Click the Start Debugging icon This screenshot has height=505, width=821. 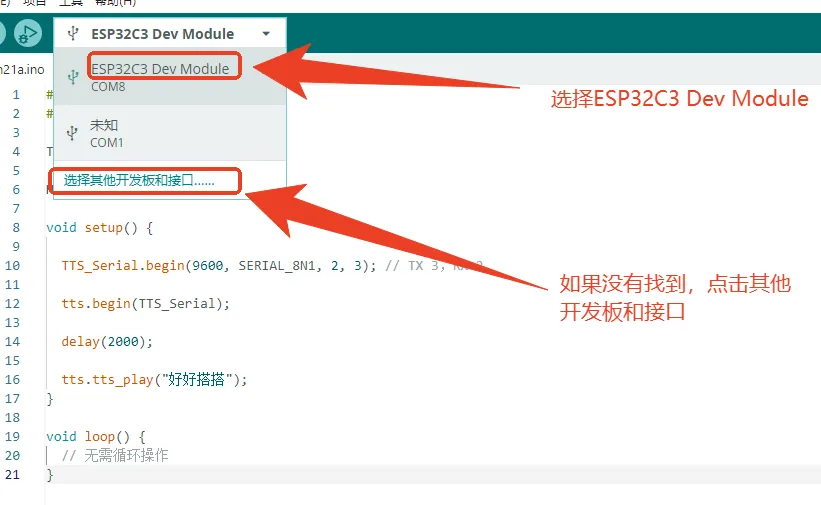[27, 33]
